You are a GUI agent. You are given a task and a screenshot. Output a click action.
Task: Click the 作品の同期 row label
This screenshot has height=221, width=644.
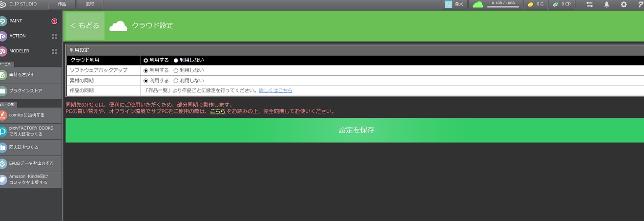(x=82, y=90)
